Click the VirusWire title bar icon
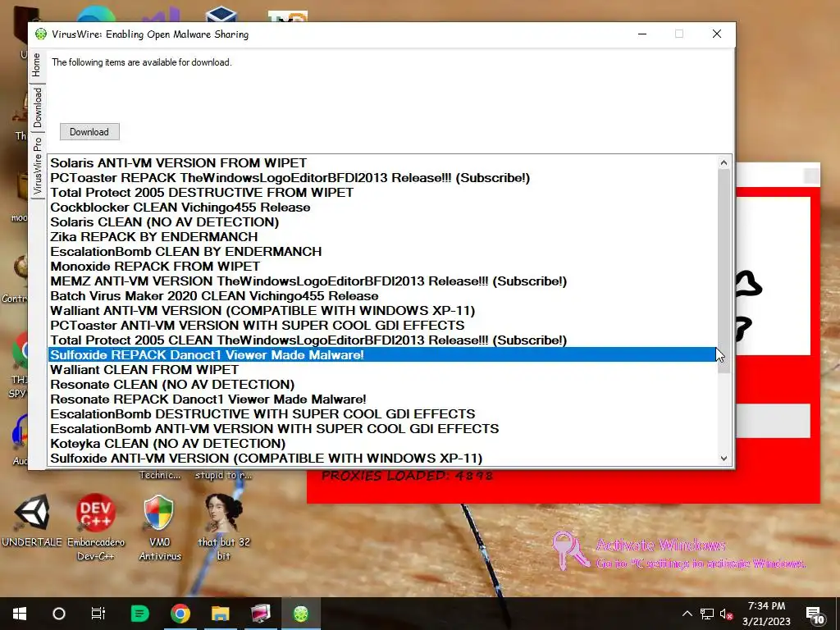This screenshot has width=840, height=630. click(41, 34)
